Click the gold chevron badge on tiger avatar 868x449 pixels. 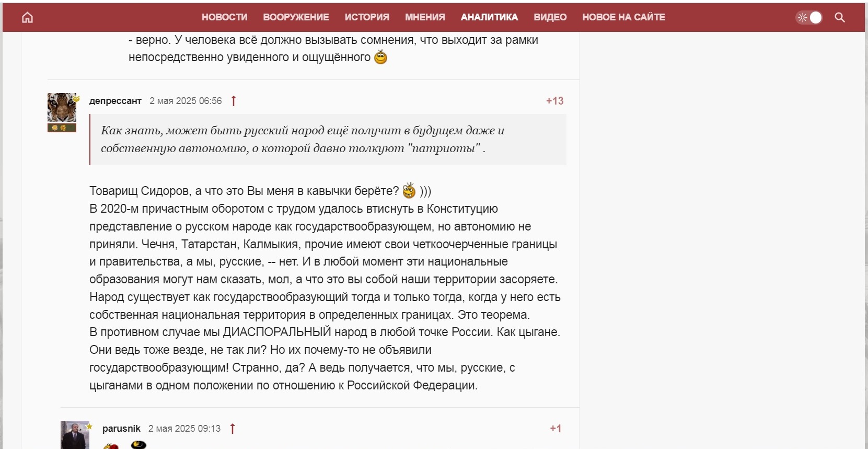[x=76, y=99]
